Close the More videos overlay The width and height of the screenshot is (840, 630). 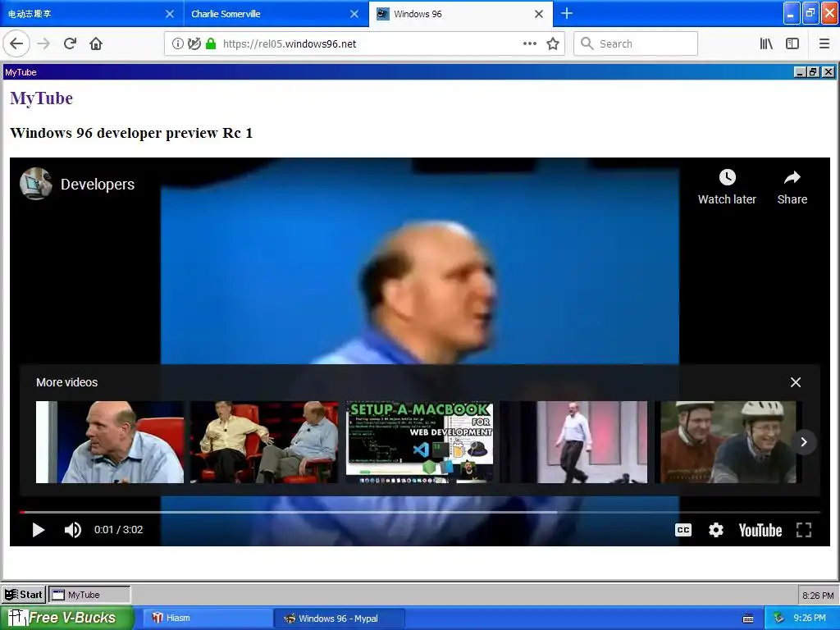pos(796,382)
